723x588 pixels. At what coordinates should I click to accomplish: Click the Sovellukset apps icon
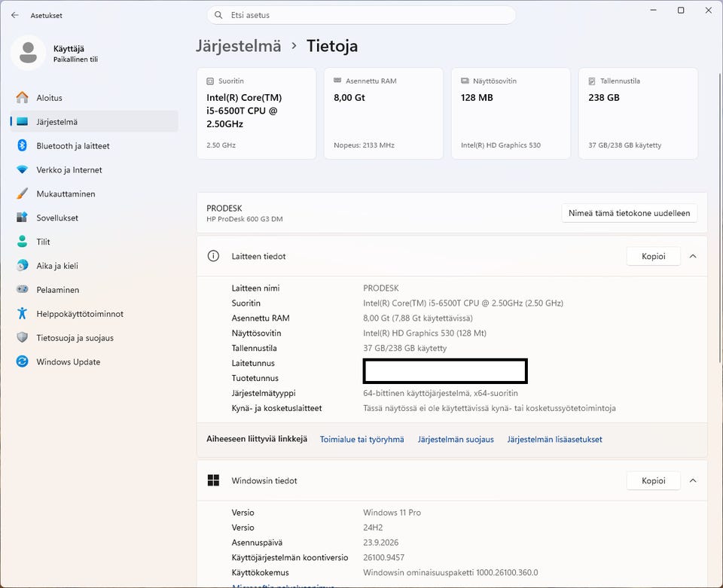[22, 218]
